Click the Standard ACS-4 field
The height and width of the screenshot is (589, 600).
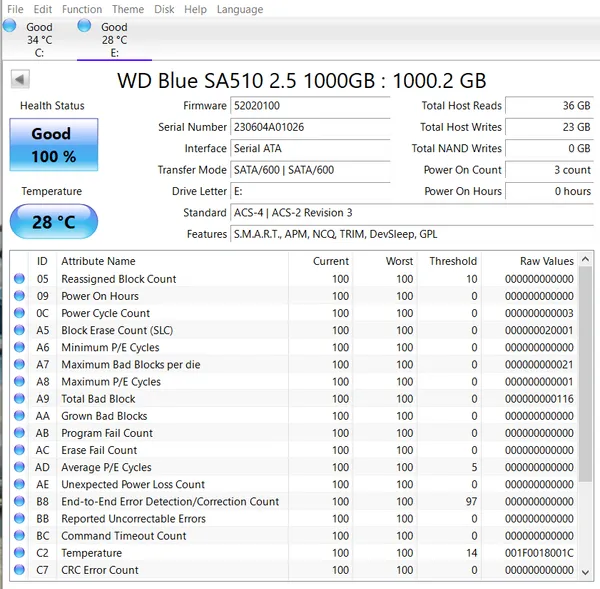coord(412,213)
